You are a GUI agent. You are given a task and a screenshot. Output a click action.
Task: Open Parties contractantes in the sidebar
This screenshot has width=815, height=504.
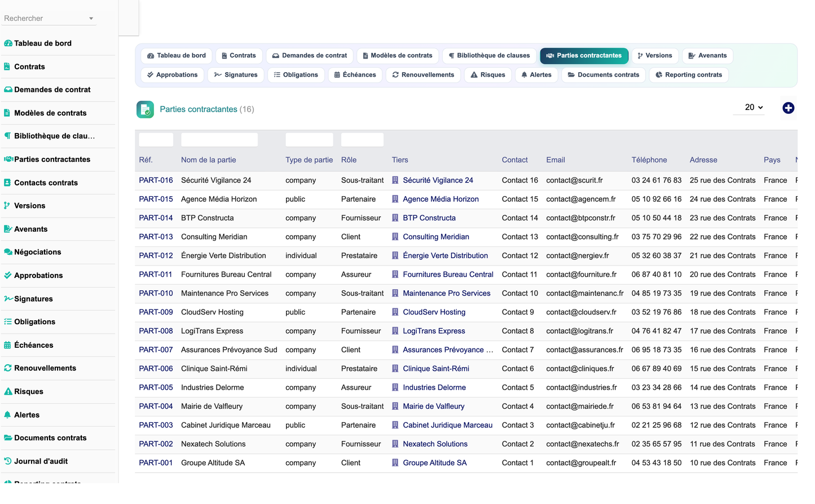(x=52, y=160)
